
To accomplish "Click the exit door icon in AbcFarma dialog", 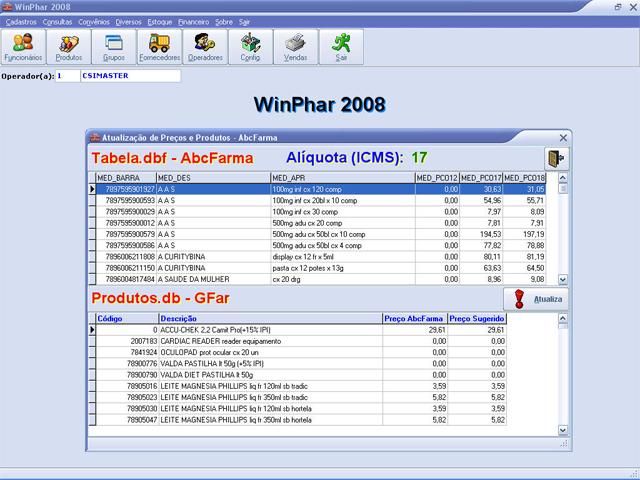I will (x=556, y=158).
